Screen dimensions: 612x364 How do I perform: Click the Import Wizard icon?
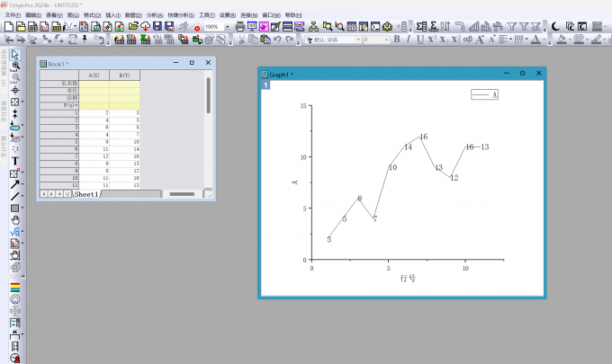point(120,40)
